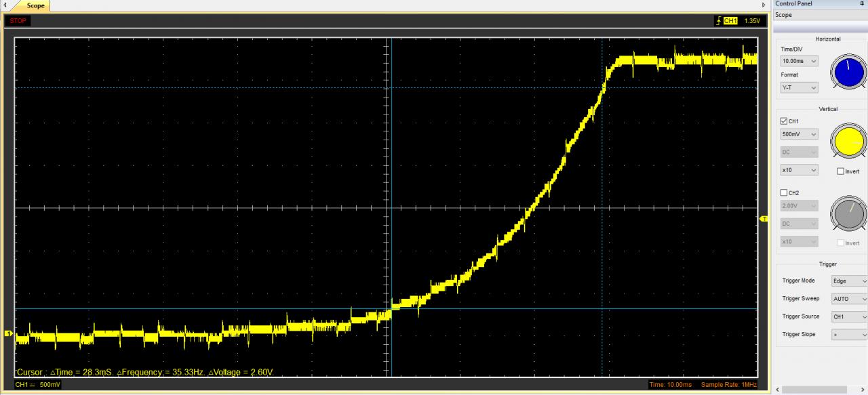Click the right tab scroll arrow
This screenshot has height=395, width=868.
click(x=764, y=5)
